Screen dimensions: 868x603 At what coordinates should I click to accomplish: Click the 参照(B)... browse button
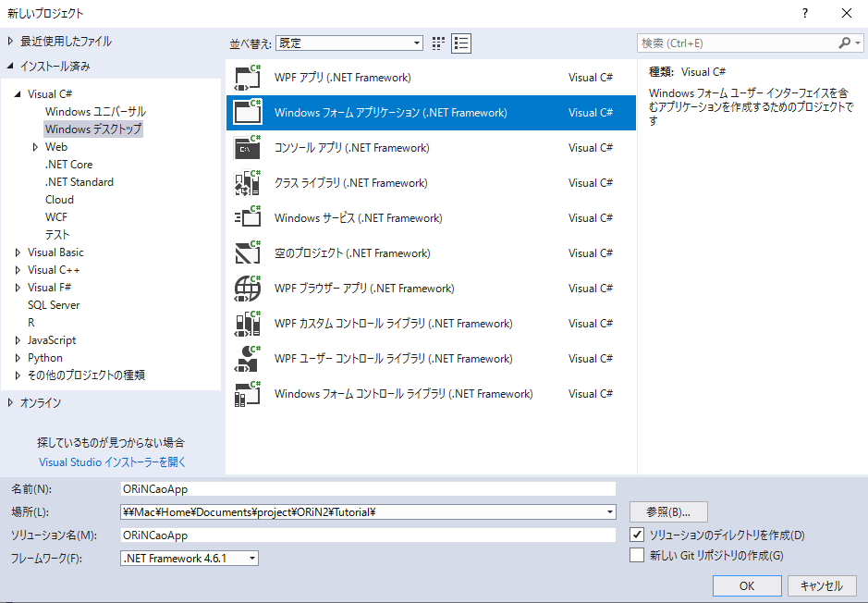click(668, 512)
